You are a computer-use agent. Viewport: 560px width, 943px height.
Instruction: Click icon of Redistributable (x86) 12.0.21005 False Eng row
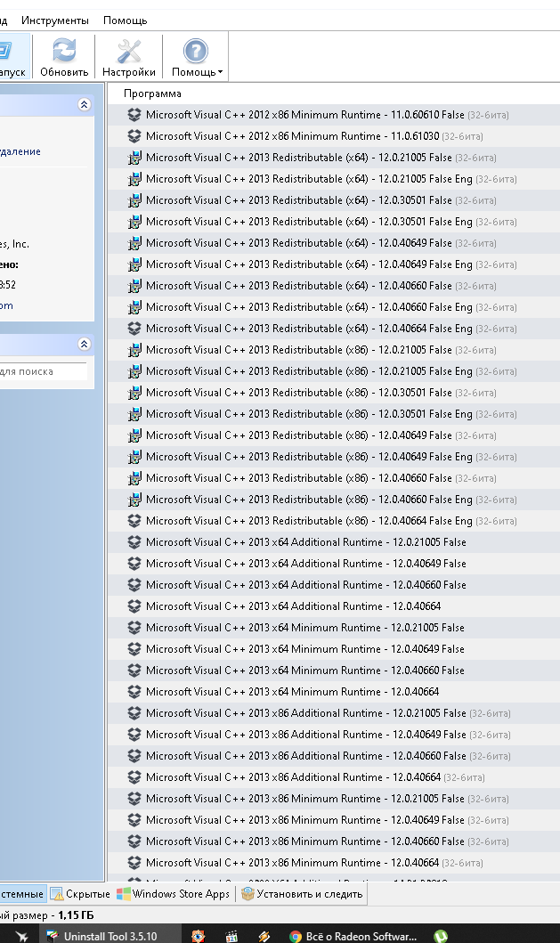click(x=134, y=371)
